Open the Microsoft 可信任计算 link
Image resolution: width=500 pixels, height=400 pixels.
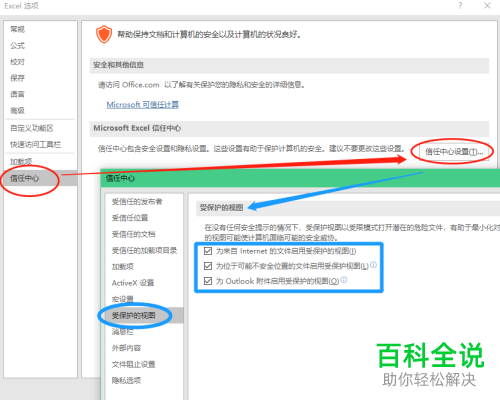143,105
